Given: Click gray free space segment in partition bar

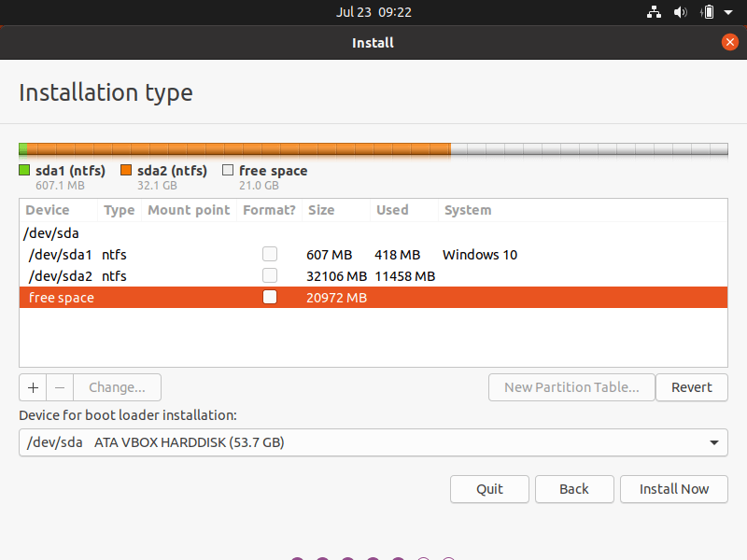Looking at the screenshot, I should pyautogui.click(x=589, y=149).
